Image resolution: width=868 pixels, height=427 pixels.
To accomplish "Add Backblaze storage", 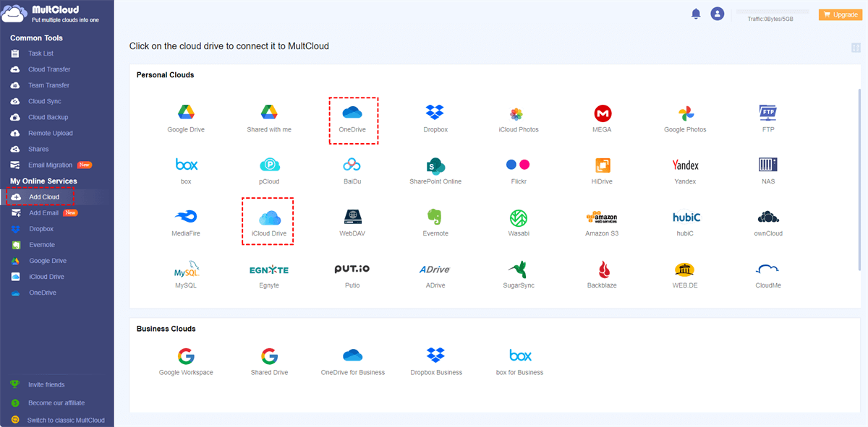I will 602,275.
